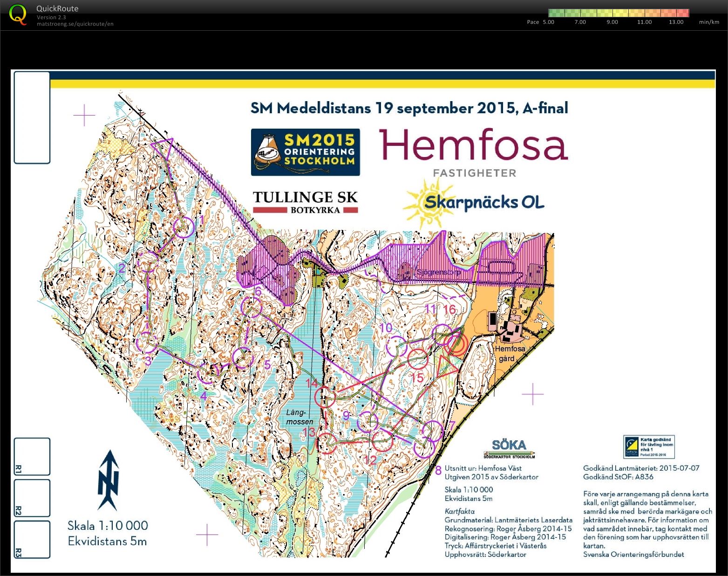This screenshot has height=576, width=728.
Task: Click red control circle 12 on the map
Action: point(382,440)
